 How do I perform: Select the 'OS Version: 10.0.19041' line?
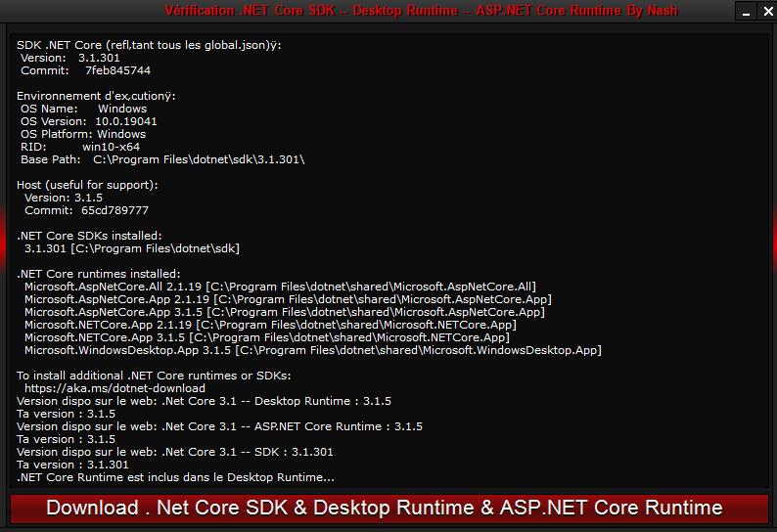tap(89, 121)
